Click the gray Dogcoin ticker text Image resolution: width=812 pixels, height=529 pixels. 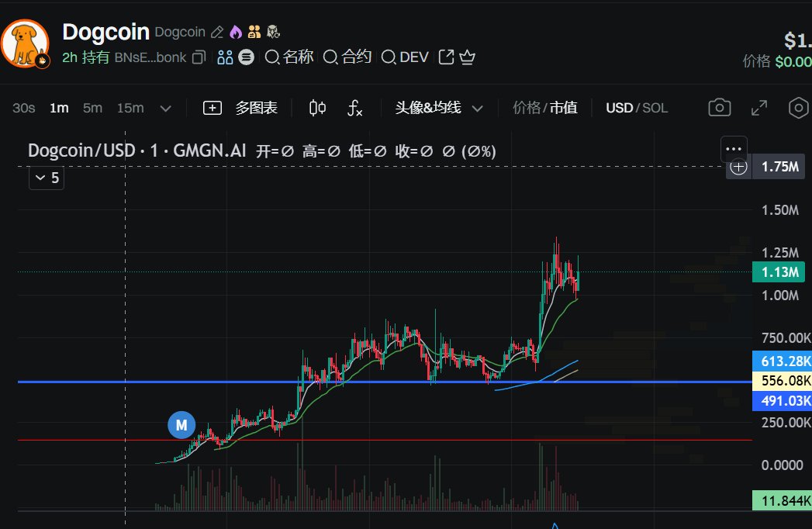coord(180,32)
